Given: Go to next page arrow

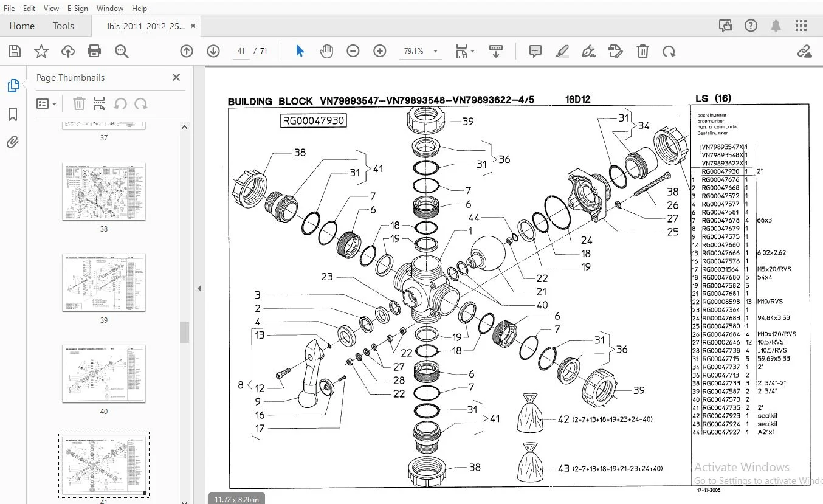Looking at the screenshot, I should (213, 51).
